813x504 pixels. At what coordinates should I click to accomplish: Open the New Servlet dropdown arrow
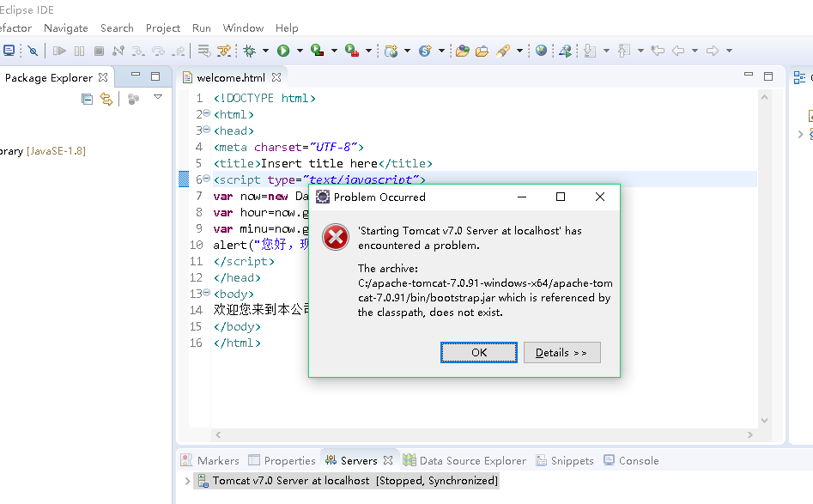[442, 51]
